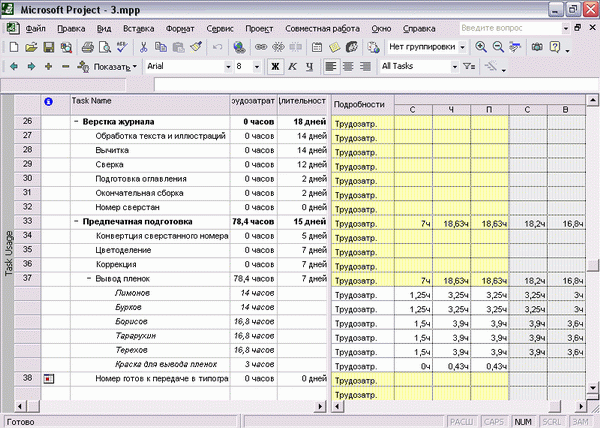Open Вид menu
The height and width of the screenshot is (428, 600).
pyautogui.click(x=104, y=29)
